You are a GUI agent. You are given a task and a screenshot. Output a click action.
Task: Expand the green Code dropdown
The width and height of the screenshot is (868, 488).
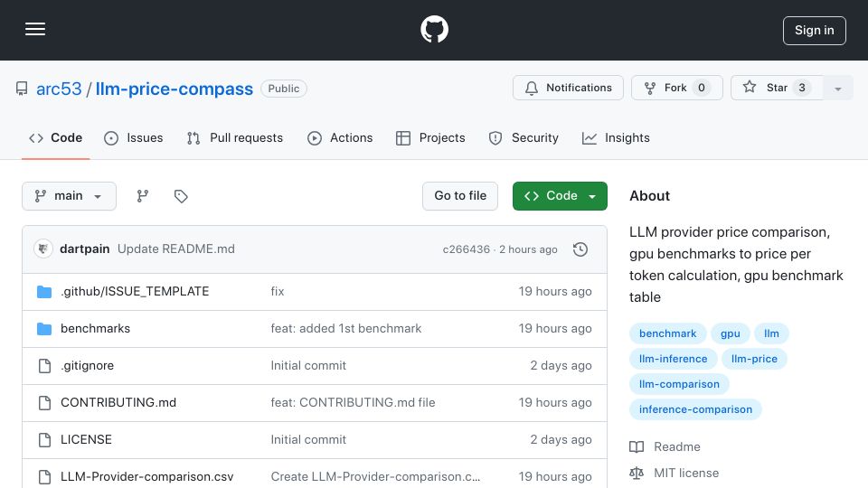tap(560, 196)
